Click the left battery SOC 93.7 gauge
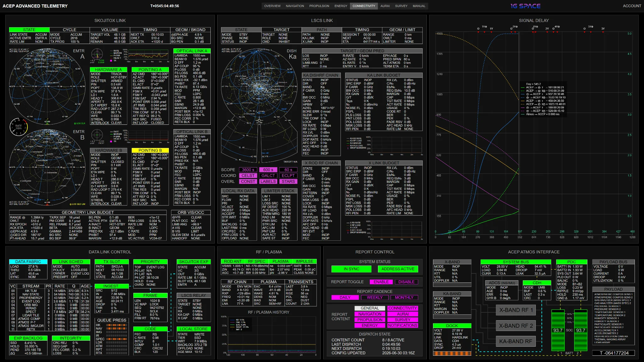Screen dimensions: 644x362 point(558,330)
